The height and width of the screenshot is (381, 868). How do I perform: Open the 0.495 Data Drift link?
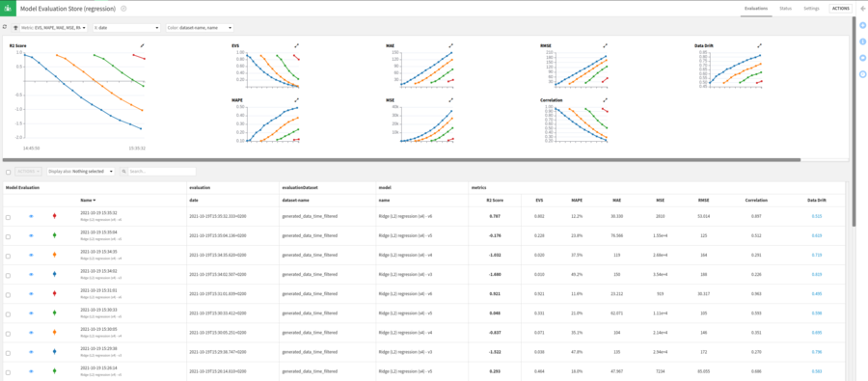point(817,293)
